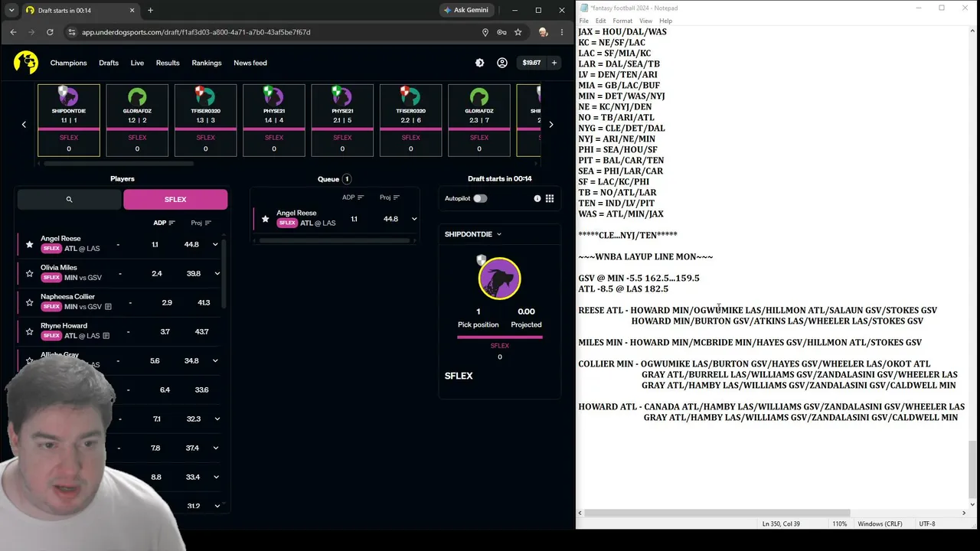The width and height of the screenshot is (980, 551).
Task: Click the location permission icon in address bar
Action: point(485,32)
